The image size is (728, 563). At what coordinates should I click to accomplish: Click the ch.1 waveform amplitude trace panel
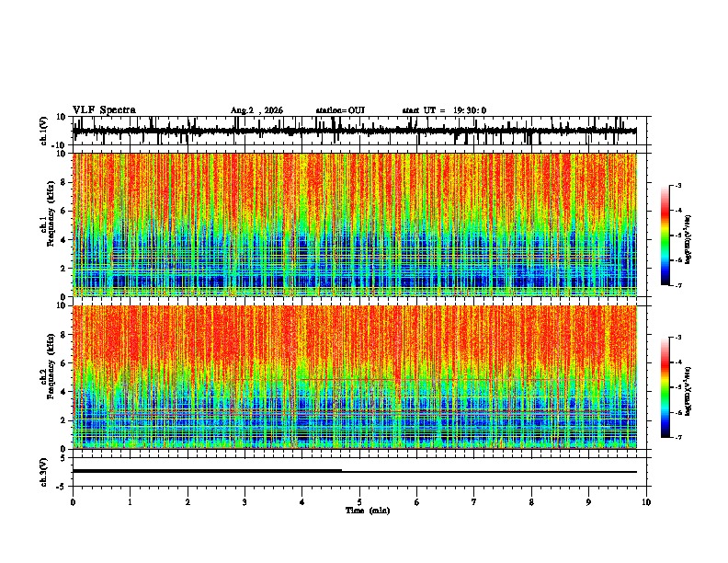pyautogui.click(x=359, y=131)
